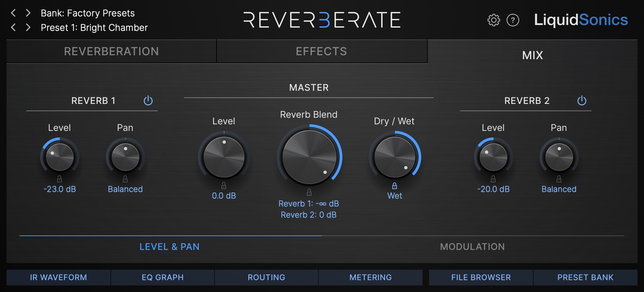Toggle lock under Master Level knob

(224, 185)
